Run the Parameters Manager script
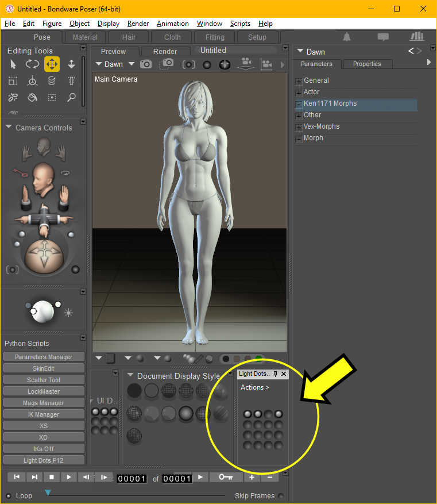 tap(44, 357)
